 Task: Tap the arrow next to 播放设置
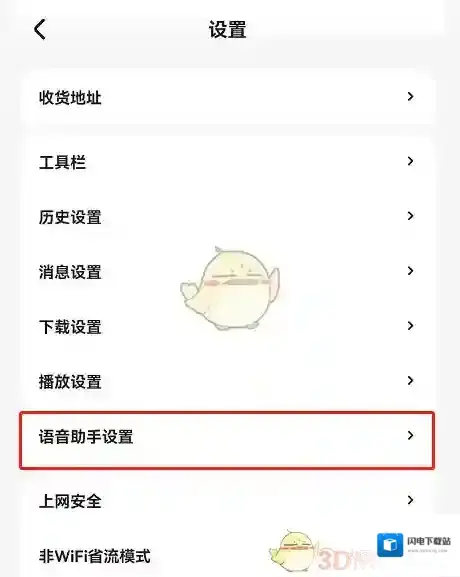click(410, 380)
